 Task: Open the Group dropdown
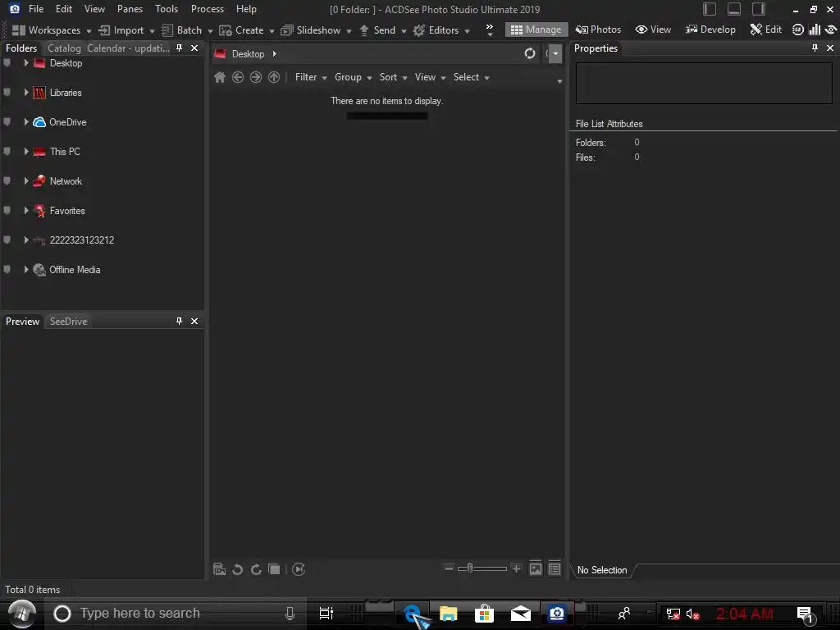tap(353, 77)
